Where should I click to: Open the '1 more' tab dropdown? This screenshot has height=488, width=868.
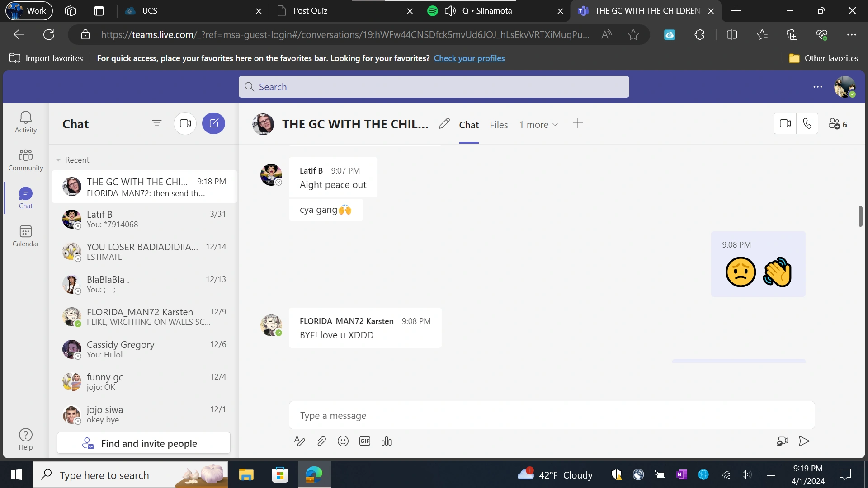(x=538, y=125)
